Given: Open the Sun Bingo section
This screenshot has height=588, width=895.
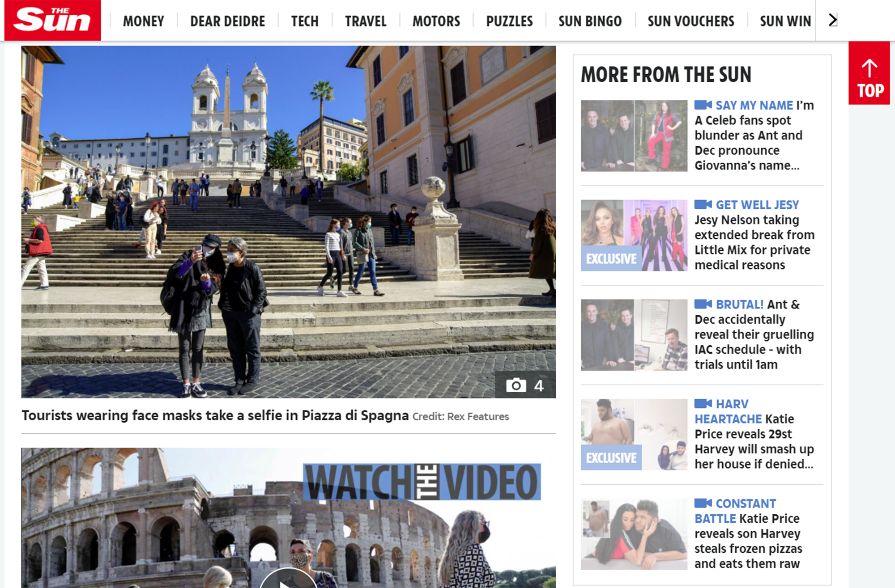Looking at the screenshot, I should click(590, 21).
